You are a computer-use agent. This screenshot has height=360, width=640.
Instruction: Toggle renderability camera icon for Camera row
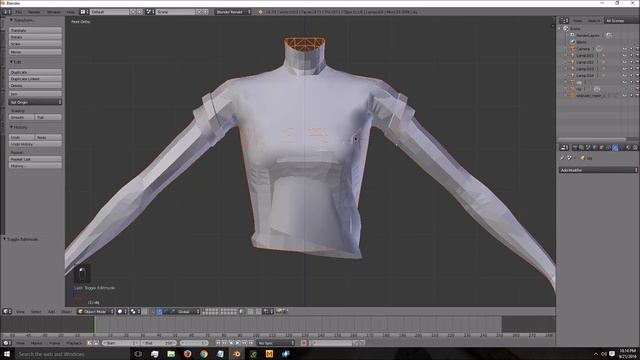click(637, 49)
